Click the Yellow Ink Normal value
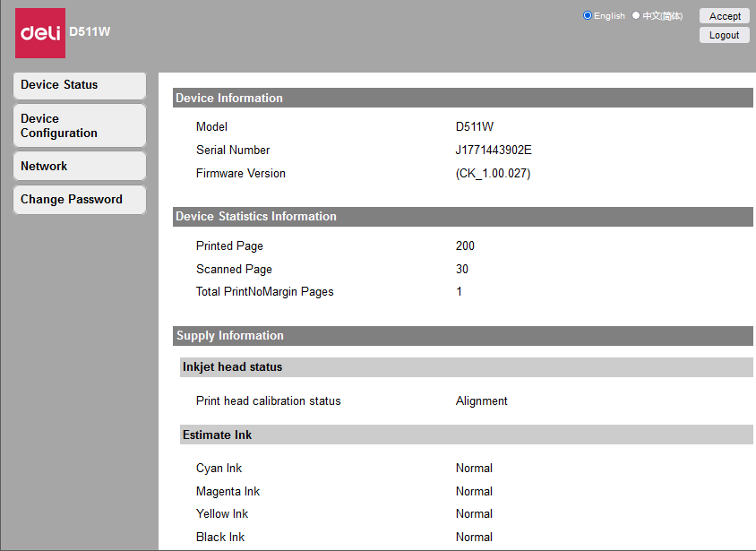Screen dimensions: 756x551 pyautogui.click(x=474, y=514)
